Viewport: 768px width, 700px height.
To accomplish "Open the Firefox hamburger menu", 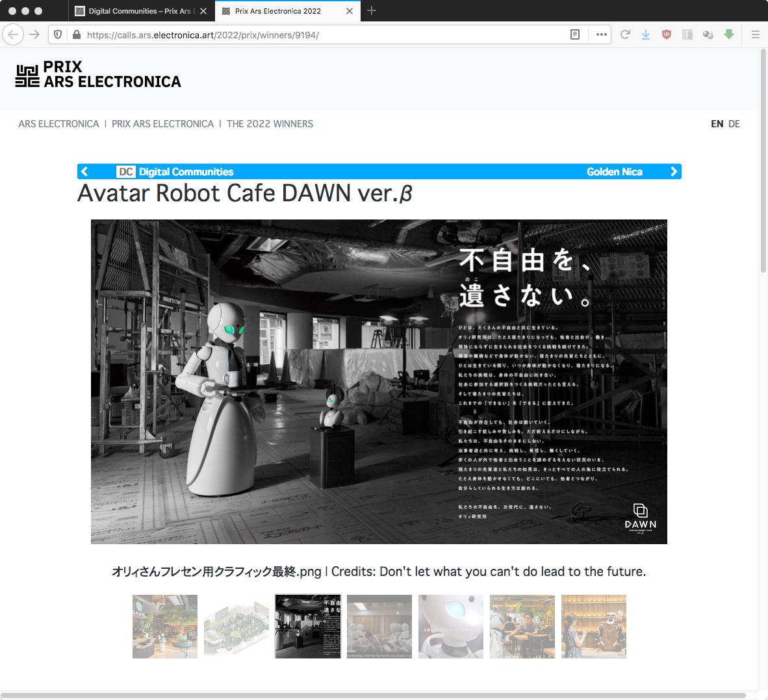I will 755,35.
